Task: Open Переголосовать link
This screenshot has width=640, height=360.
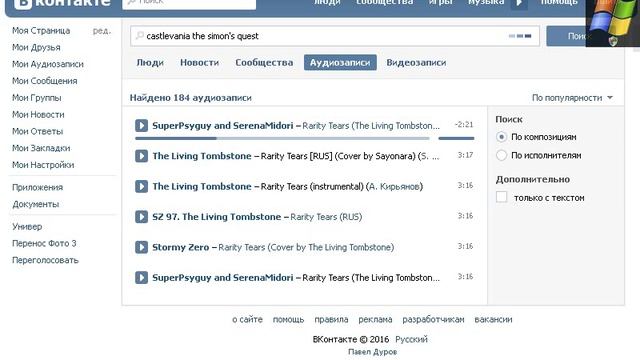Action: click(45, 260)
